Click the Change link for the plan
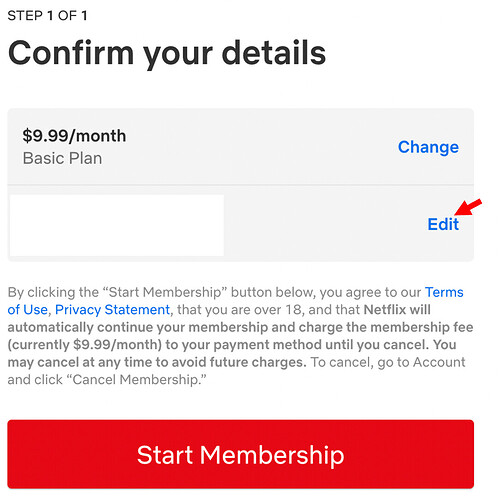The height and width of the screenshot is (500, 503). coord(428,147)
